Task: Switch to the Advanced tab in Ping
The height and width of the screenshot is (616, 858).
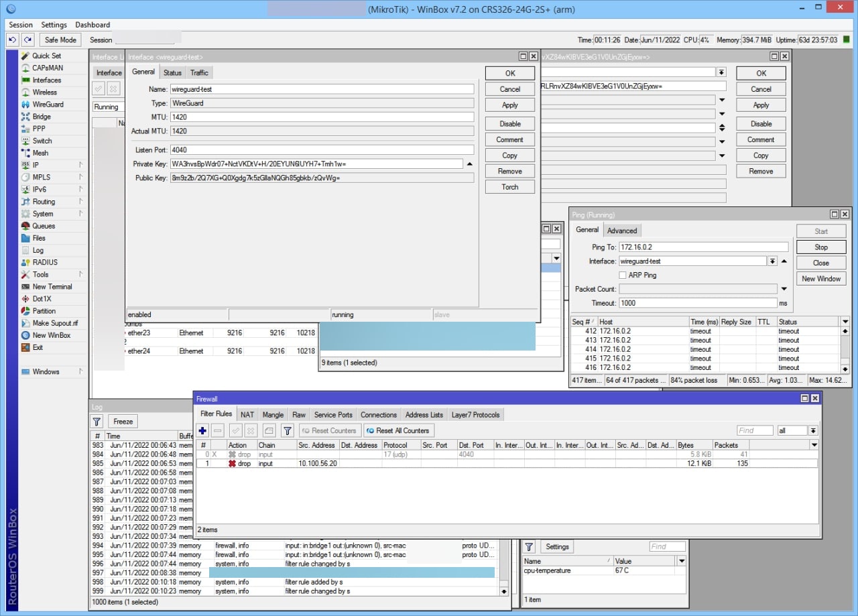Action: pos(622,231)
